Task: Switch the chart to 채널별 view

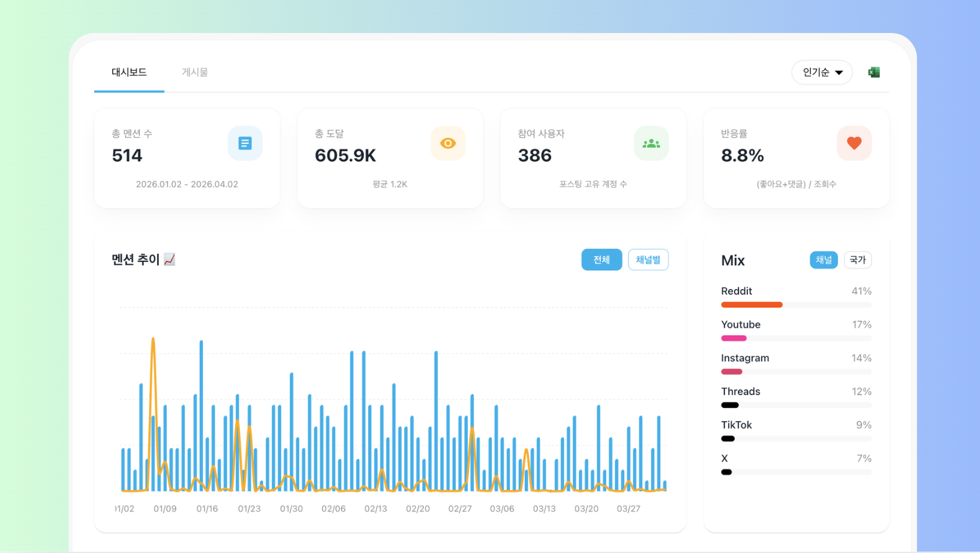Action: [x=648, y=260]
